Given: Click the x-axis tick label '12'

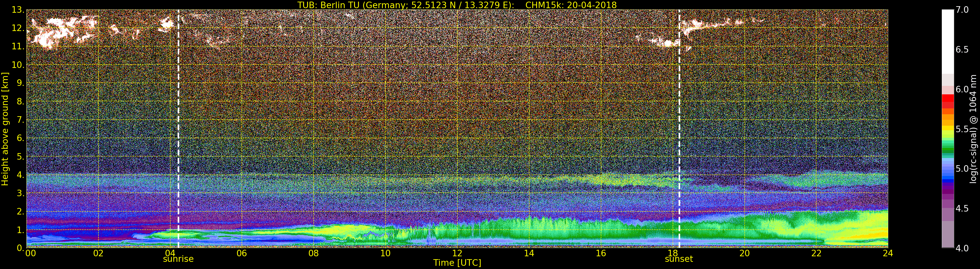Looking at the screenshot, I should pos(457,253).
